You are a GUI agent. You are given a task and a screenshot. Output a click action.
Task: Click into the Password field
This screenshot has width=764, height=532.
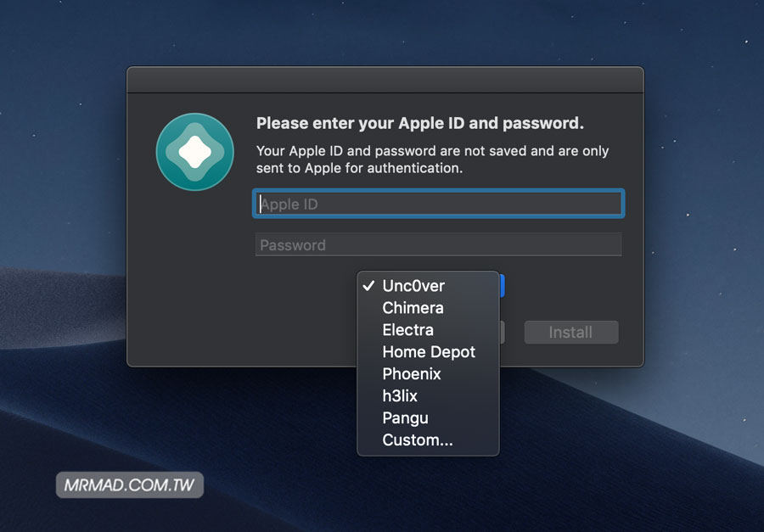(x=439, y=245)
